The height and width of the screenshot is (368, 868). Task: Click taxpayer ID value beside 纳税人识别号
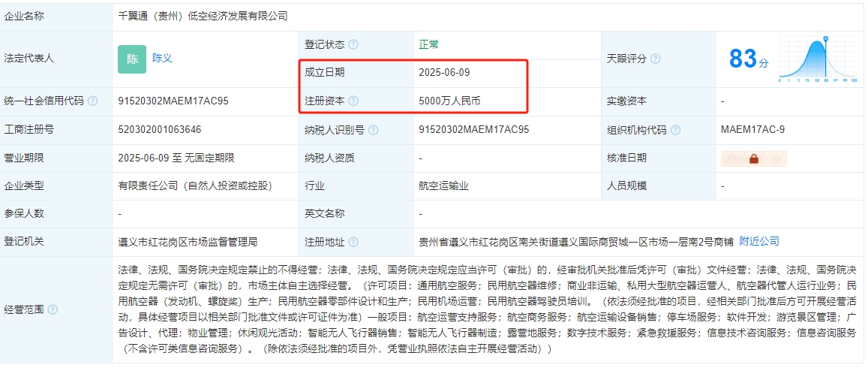tap(474, 130)
